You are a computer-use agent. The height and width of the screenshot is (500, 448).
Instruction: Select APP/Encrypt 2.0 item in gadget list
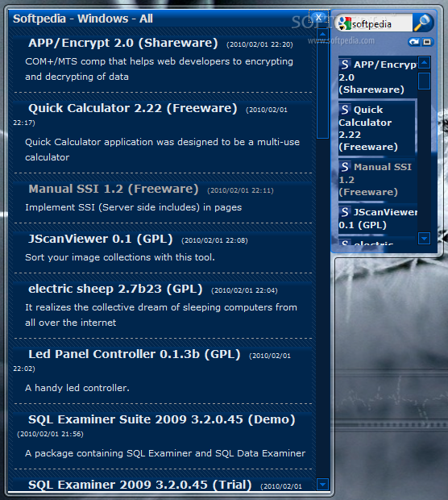coord(378,77)
